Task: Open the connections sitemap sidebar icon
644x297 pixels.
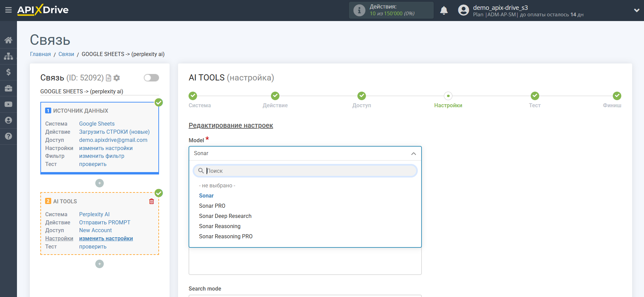Action: [x=8, y=56]
